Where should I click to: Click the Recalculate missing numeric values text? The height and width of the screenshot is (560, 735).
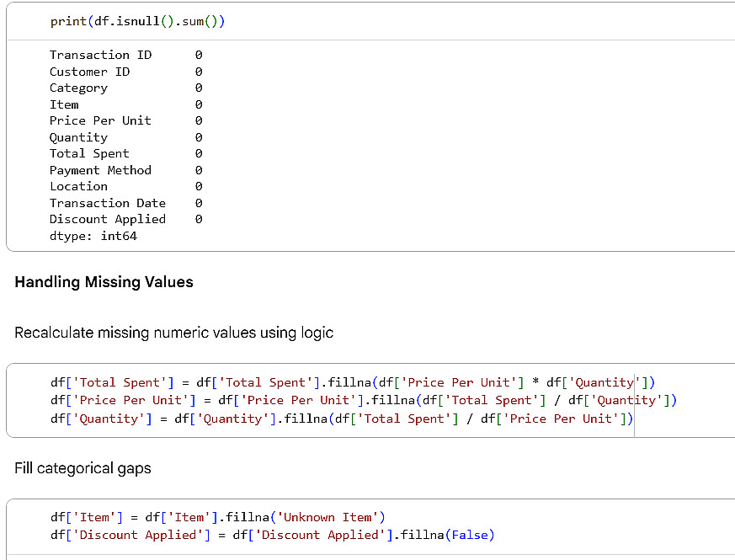coord(174,333)
